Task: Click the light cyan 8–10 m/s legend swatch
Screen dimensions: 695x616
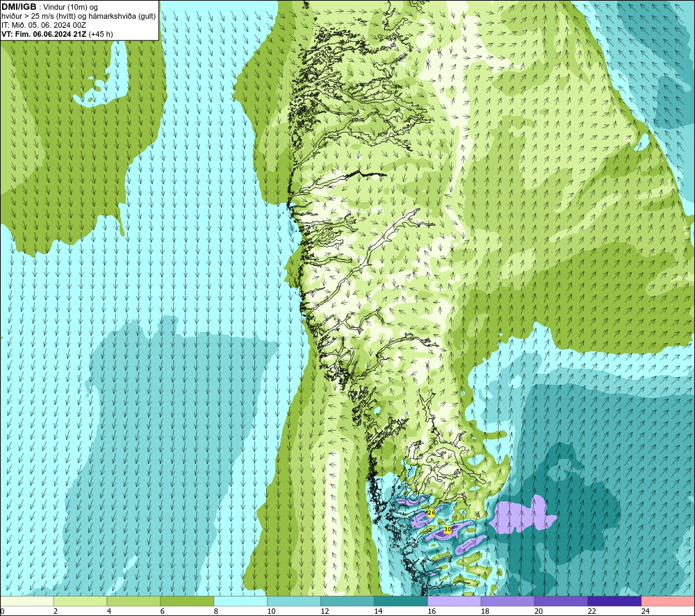Action: point(240,601)
